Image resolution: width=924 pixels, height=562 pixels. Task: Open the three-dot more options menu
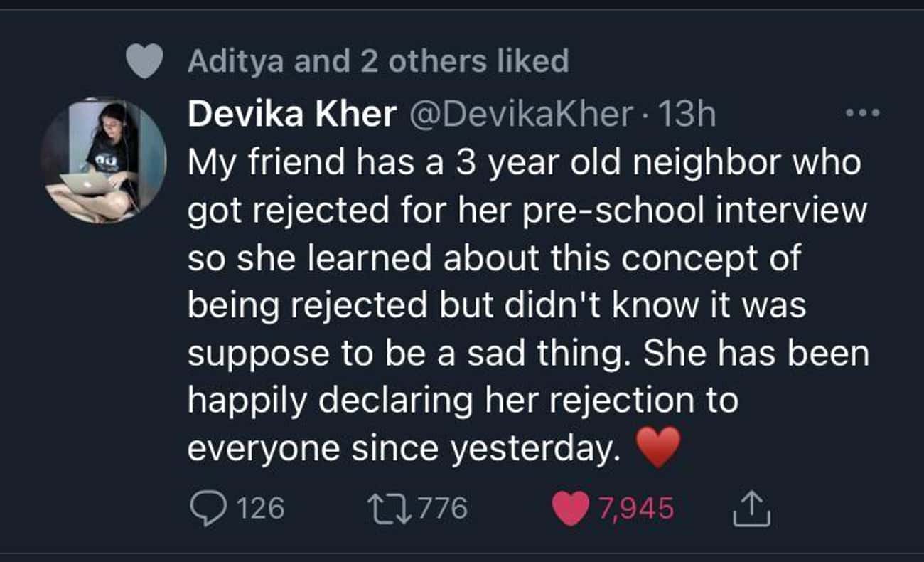[862, 112]
